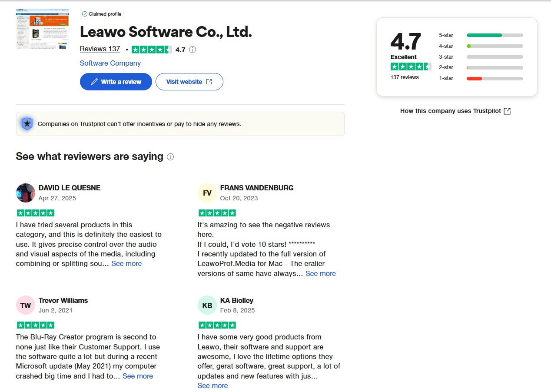Open Trevor Williams reviewer name
This screenshot has width=551, height=392.
tap(63, 300)
